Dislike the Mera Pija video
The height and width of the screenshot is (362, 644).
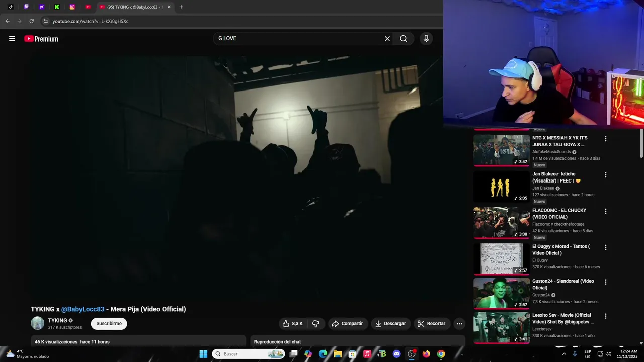(x=316, y=324)
